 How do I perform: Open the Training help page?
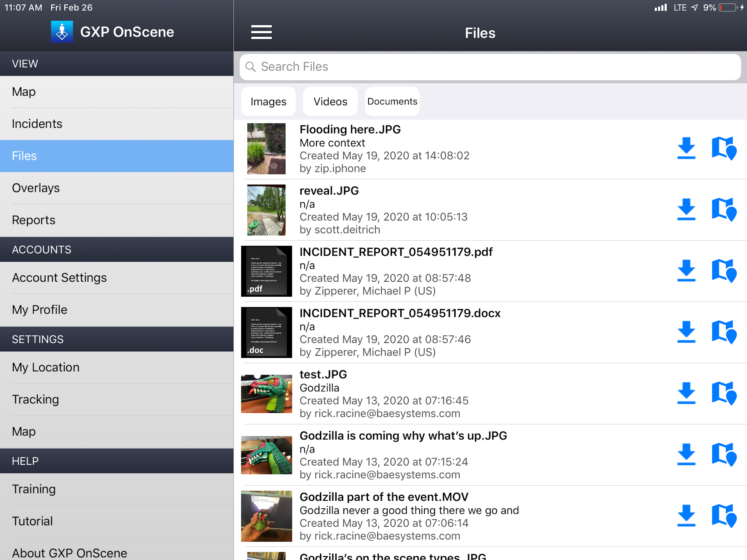tap(34, 489)
